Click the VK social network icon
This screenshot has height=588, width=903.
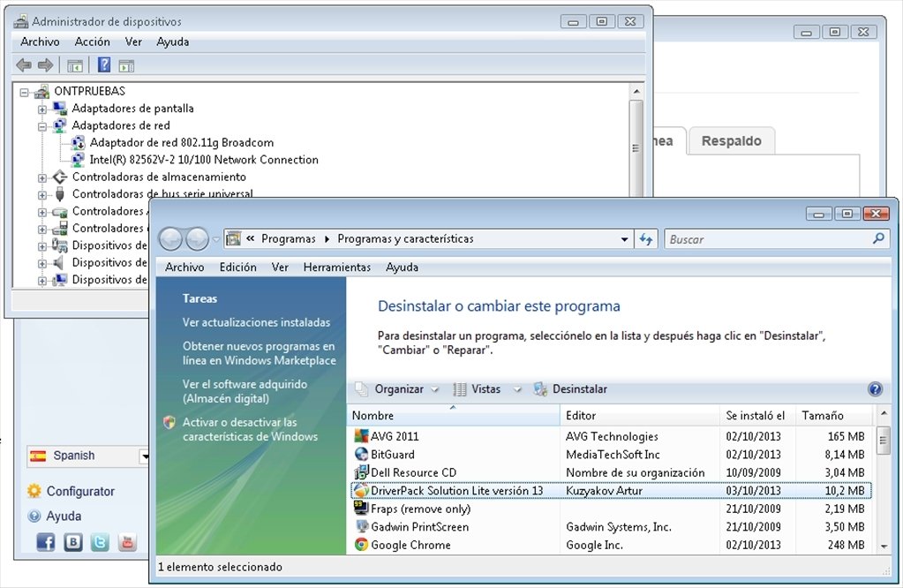[x=72, y=542]
